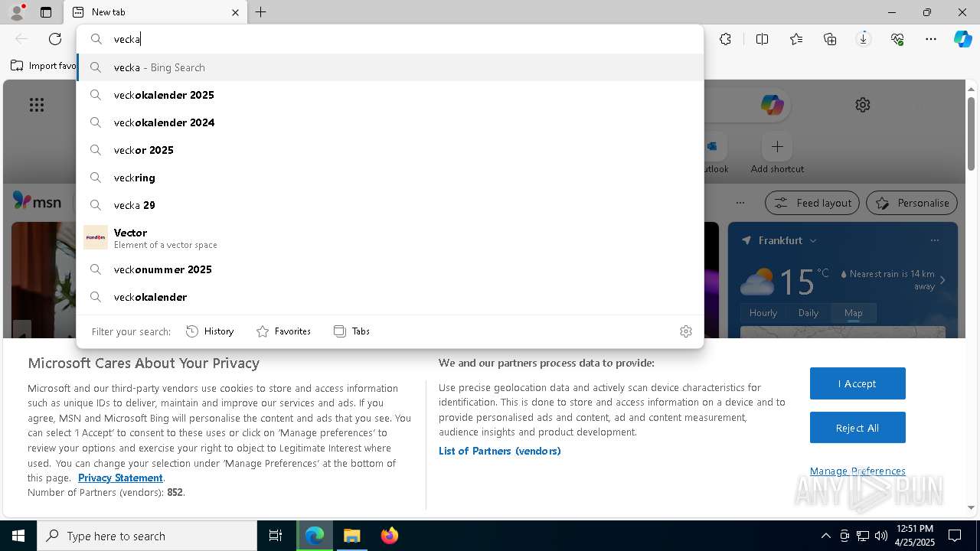Open List of Partners (vendors) link
Screen dimensions: 980x551
click(x=499, y=451)
